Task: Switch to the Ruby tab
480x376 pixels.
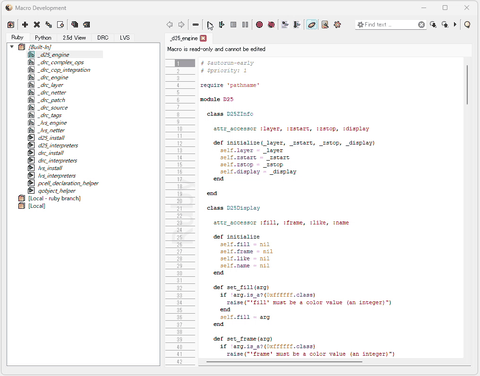Action: 17,38
